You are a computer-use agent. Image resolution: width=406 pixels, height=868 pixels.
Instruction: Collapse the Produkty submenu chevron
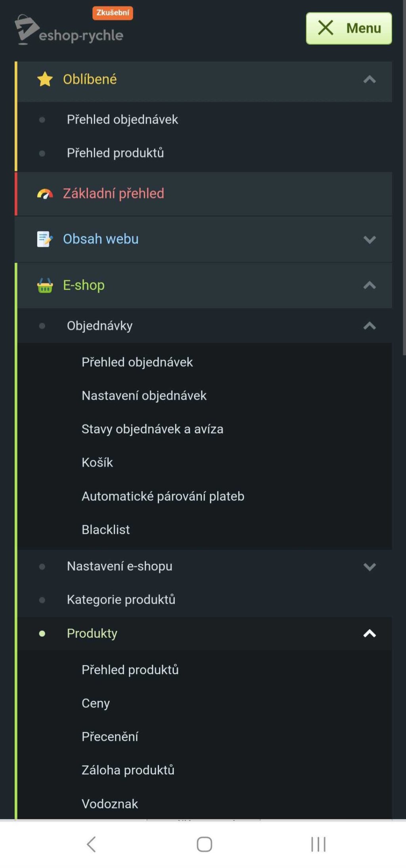click(x=370, y=633)
